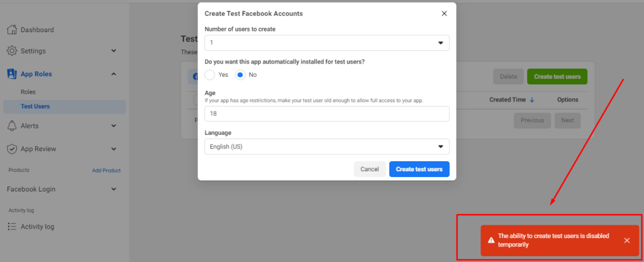
Task: Click the Alerts bell icon
Action: click(x=12, y=126)
